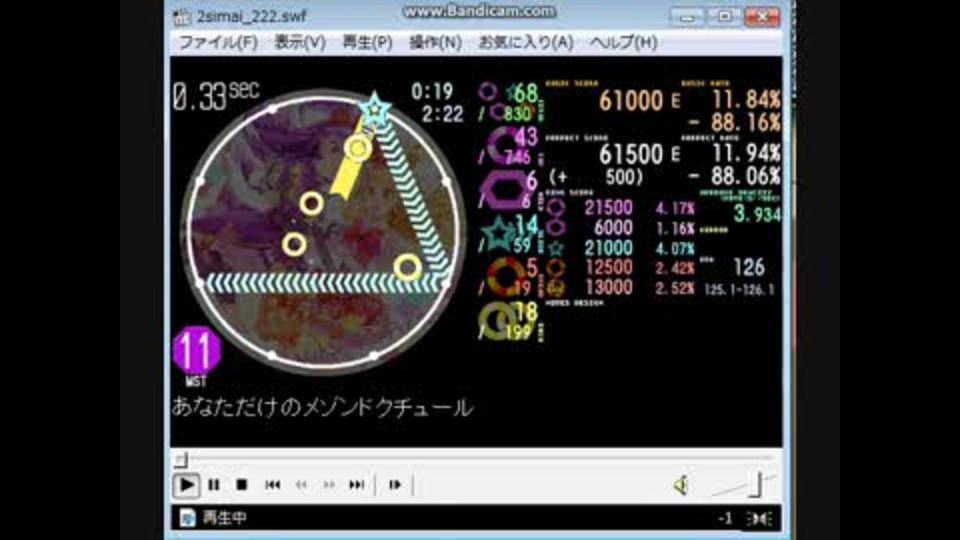
Task: Click the seek bar handle
Action: click(x=181, y=459)
